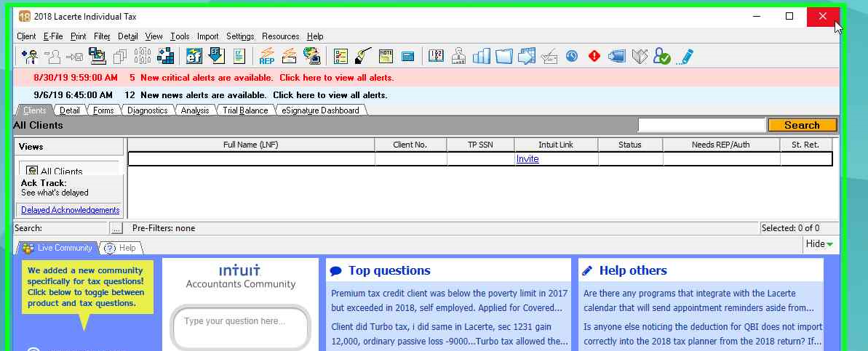
Task: Click the blue clock icon
Action: tap(572, 57)
